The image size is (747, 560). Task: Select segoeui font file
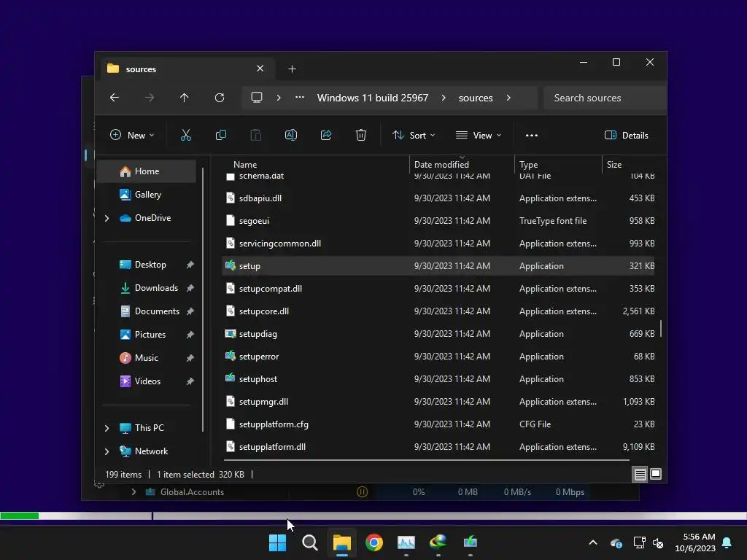click(x=438, y=221)
